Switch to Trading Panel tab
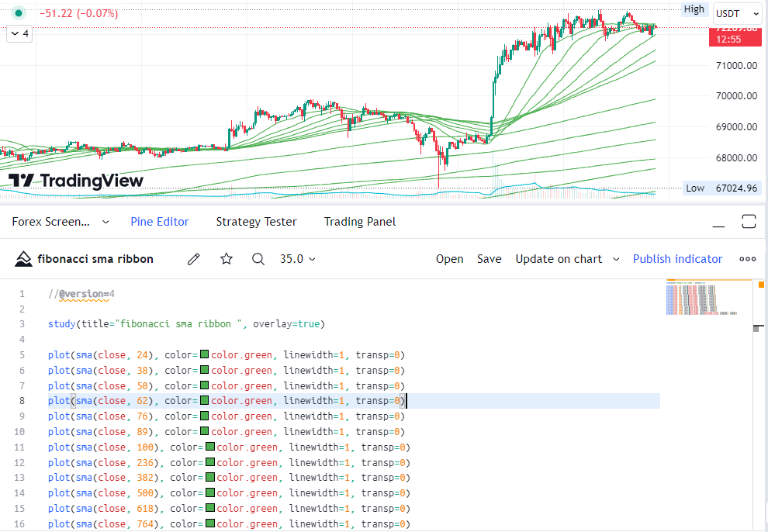This screenshot has height=532, width=768. pos(359,222)
